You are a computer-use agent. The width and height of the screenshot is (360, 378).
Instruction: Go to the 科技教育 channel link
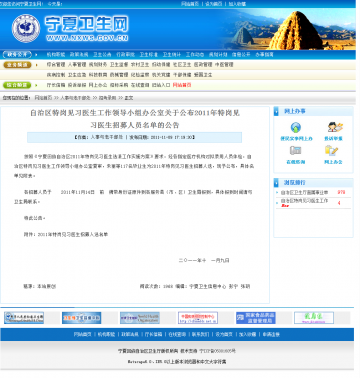98,75
